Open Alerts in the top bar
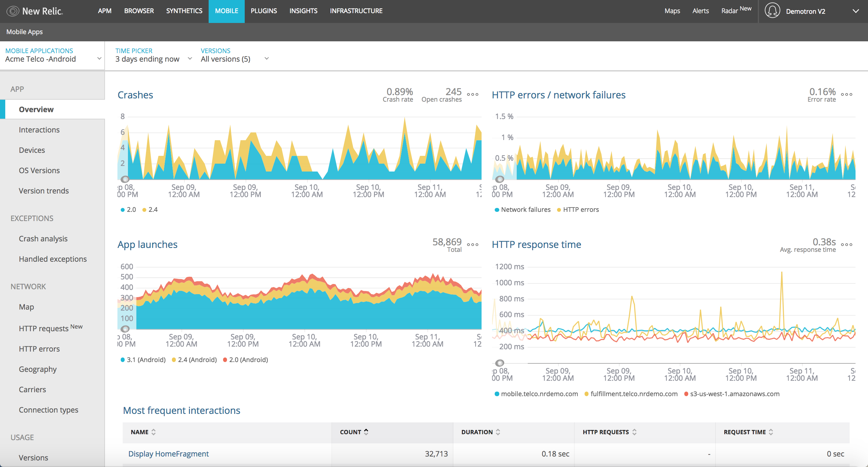 (x=700, y=11)
